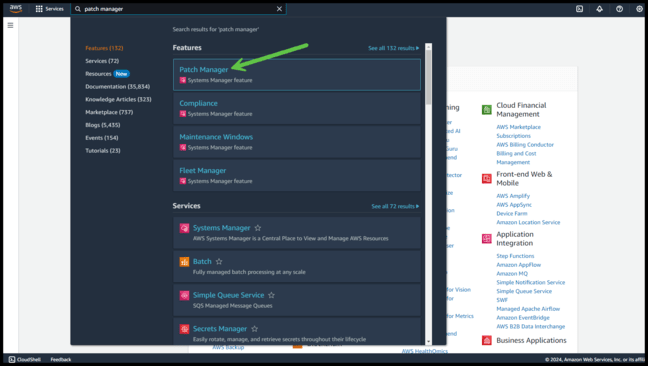
Task: Click Cloud Financial Management category icon
Action: pos(487,109)
